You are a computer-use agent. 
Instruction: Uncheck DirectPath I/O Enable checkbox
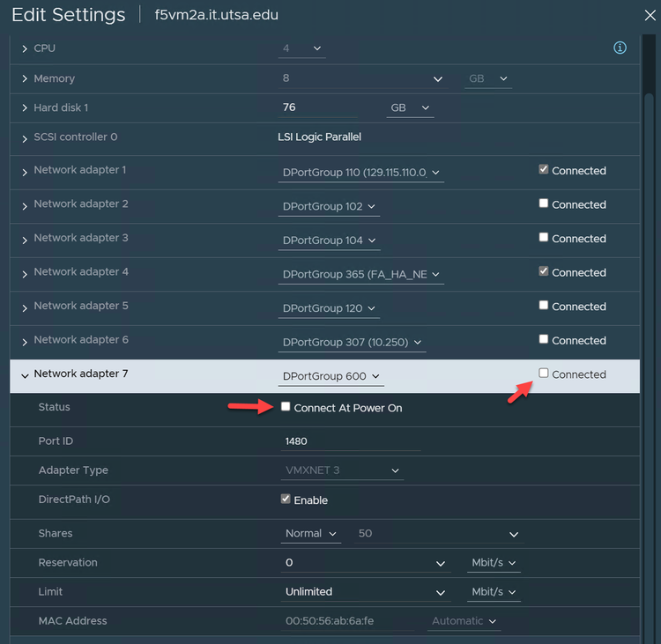[286, 499]
